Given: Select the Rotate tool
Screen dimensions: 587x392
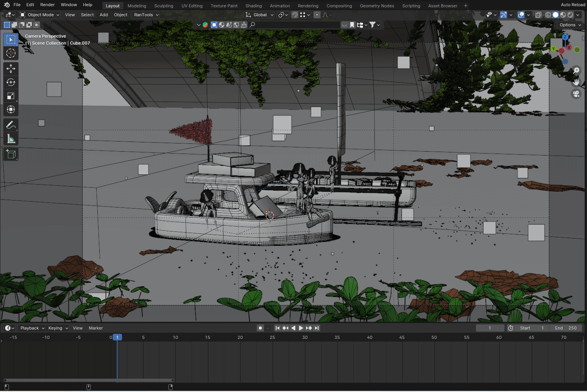Looking at the screenshot, I should click(11, 82).
